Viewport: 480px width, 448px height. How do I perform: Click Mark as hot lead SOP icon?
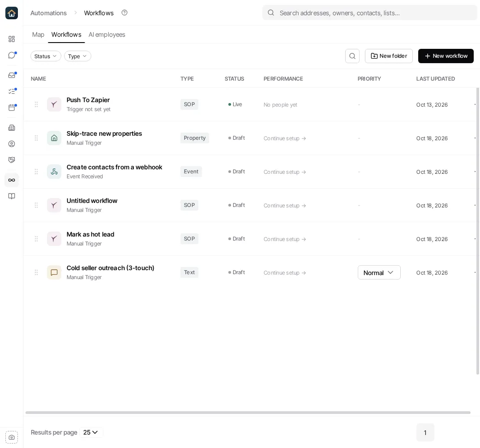(x=54, y=239)
